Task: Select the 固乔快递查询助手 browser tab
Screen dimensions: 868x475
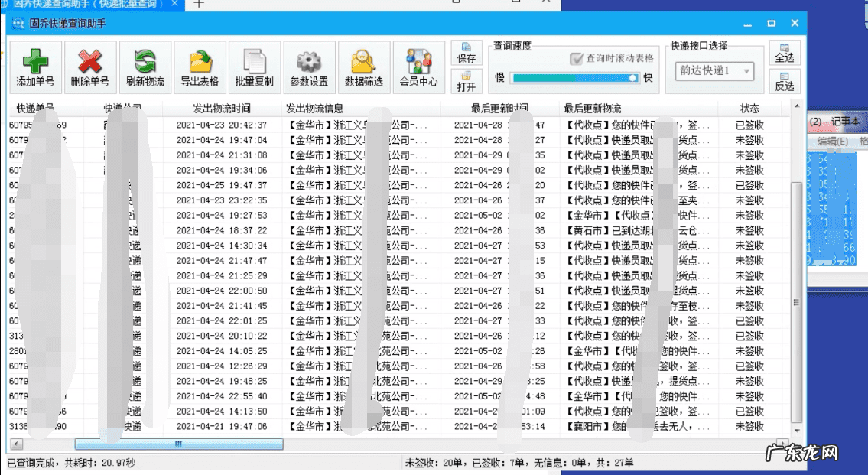Action: (x=84, y=5)
